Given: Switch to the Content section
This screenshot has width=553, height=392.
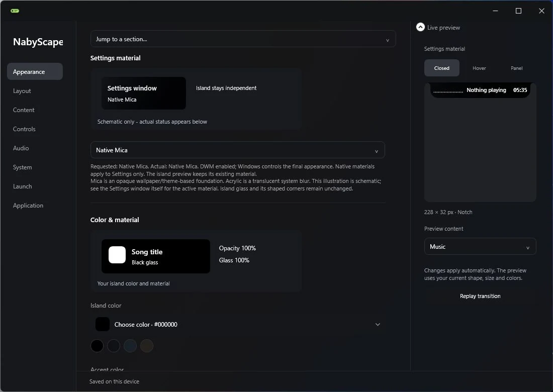Looking at the screenshot, I should coord(35,110).
